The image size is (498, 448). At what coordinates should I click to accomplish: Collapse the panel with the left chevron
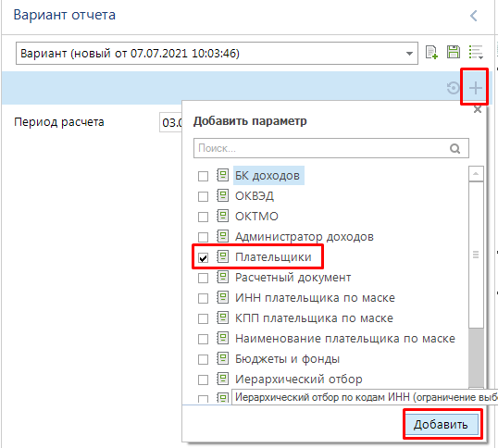474,16
